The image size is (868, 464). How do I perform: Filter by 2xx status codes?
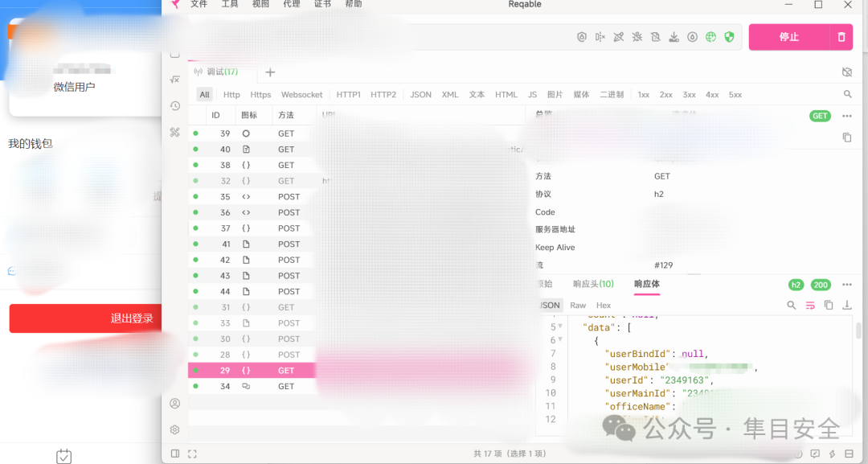point(666,95)
